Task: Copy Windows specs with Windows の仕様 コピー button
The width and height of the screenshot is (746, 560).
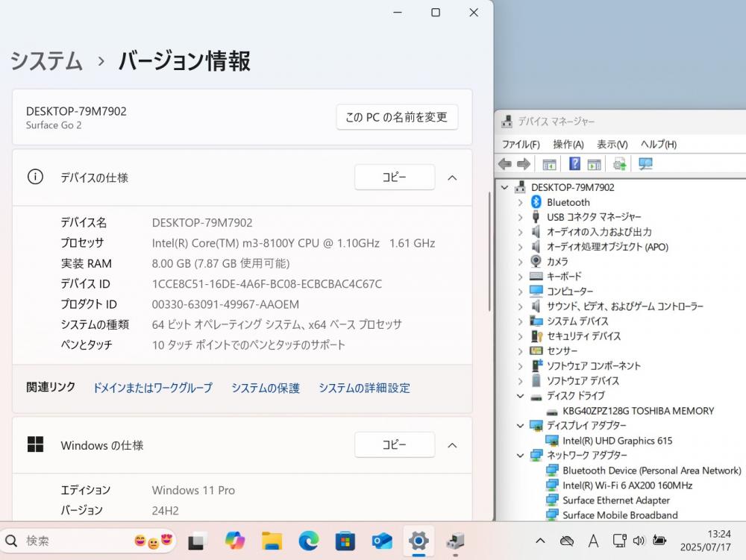Action: tap(395, 445)
